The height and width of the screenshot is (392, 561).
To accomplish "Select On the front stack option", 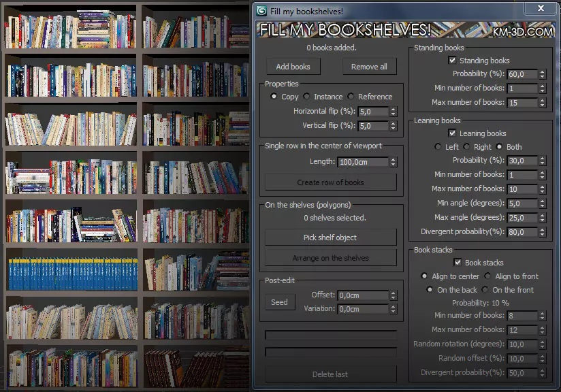I will point(485,290).
